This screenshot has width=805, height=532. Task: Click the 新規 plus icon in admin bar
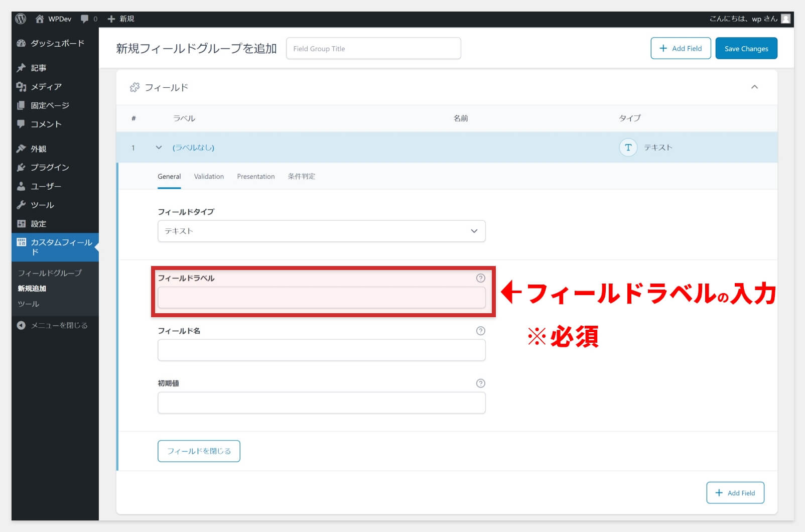[x=111, y=19]
